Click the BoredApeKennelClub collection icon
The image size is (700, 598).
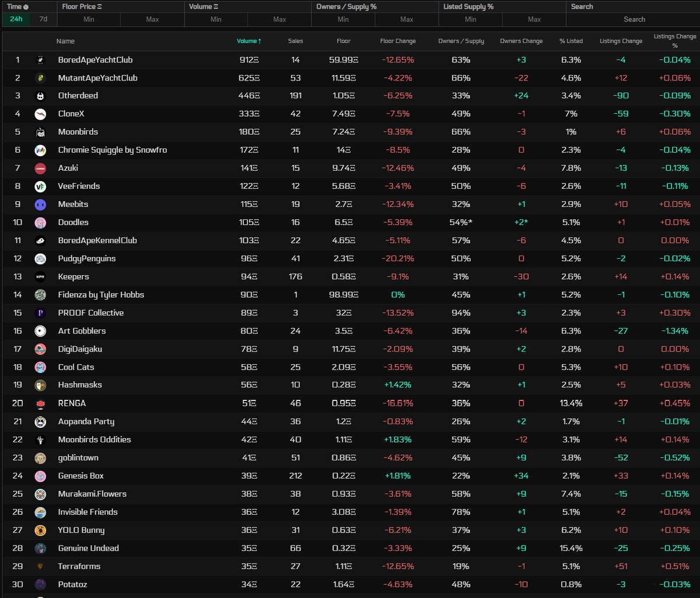[x=40, y=240]
